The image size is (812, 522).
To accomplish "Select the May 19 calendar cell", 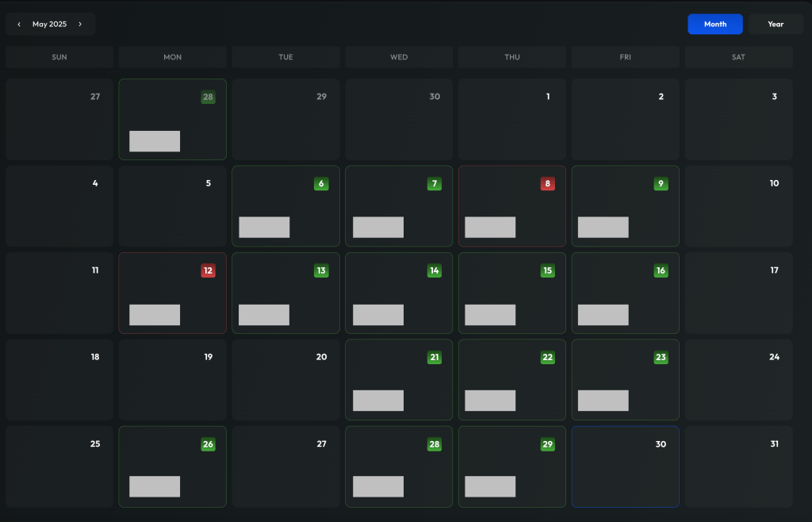I will pos(172,380).
